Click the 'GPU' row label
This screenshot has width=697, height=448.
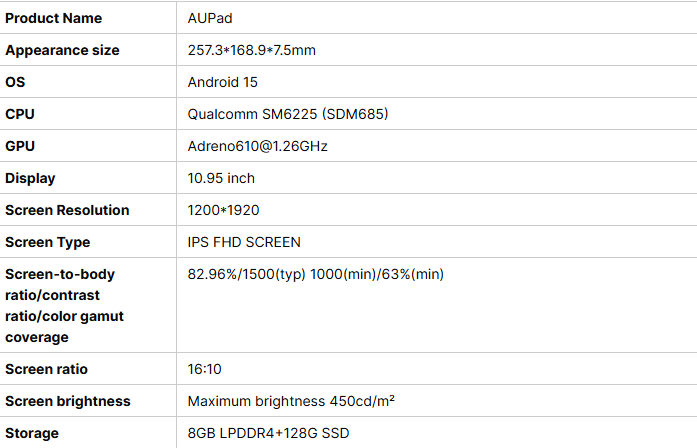[x=20, y=146]
